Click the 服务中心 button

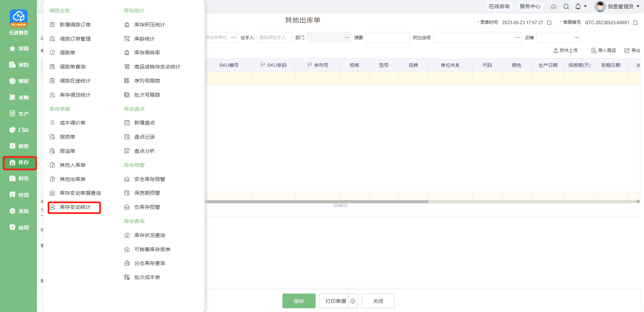(x=530, y=6)
